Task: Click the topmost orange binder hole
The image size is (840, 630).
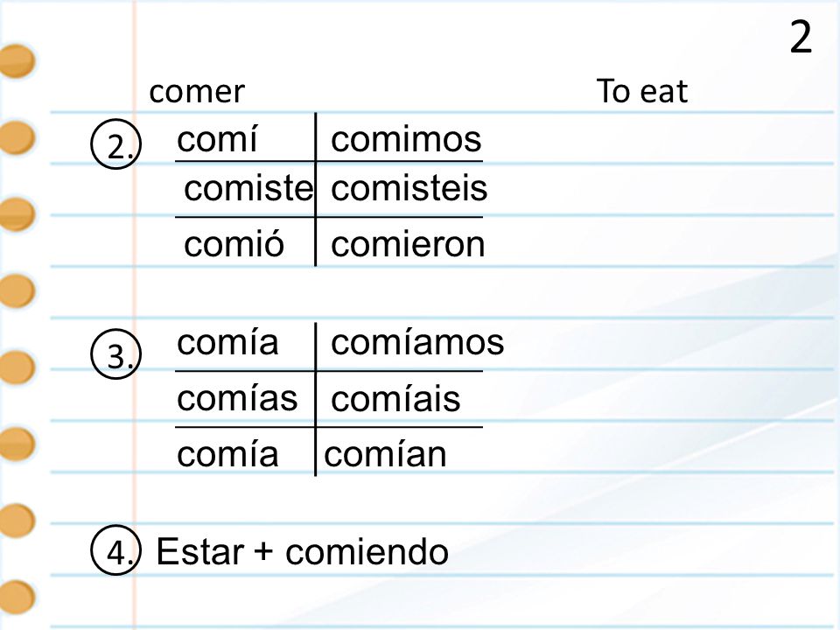Action: pyautogui.click(x=17, y=60)
